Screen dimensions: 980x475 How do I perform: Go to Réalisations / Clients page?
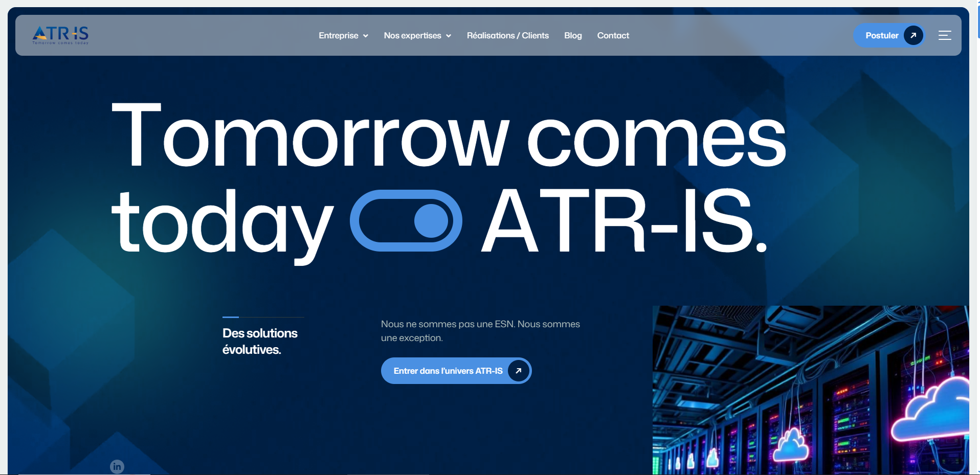pyautogui.click(x=508, y=35)
